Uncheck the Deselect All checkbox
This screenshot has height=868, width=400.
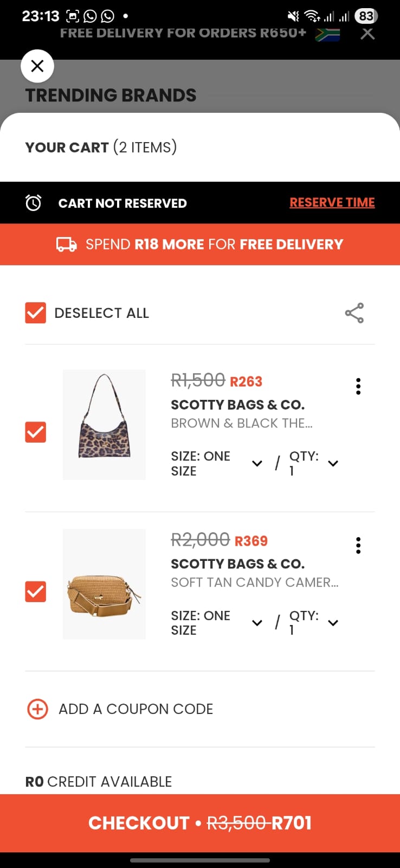pos(36,313)
